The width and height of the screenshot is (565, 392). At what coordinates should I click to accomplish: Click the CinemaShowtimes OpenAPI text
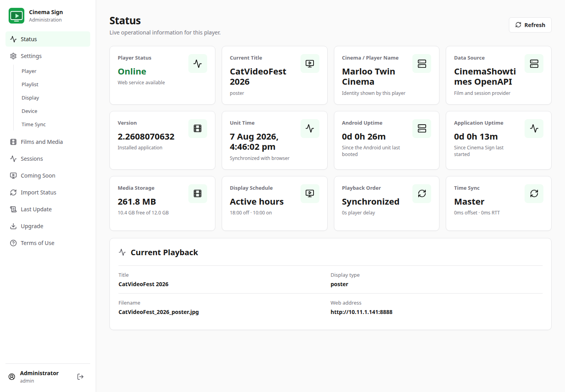tap(485, 76)
